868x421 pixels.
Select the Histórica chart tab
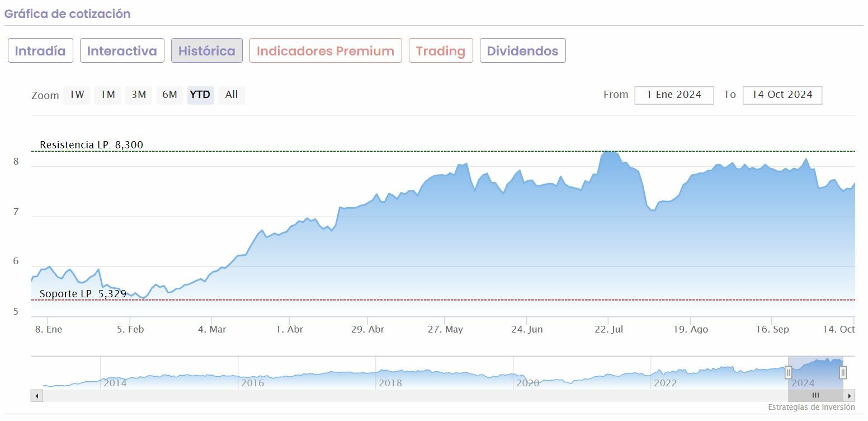[x=207, y=51]
